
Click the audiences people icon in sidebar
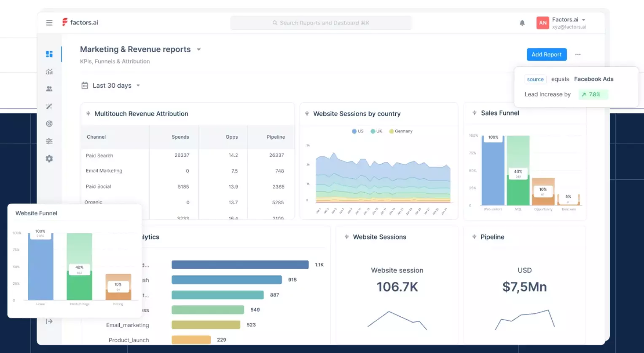pyautogui.click(x=49, y=89)
